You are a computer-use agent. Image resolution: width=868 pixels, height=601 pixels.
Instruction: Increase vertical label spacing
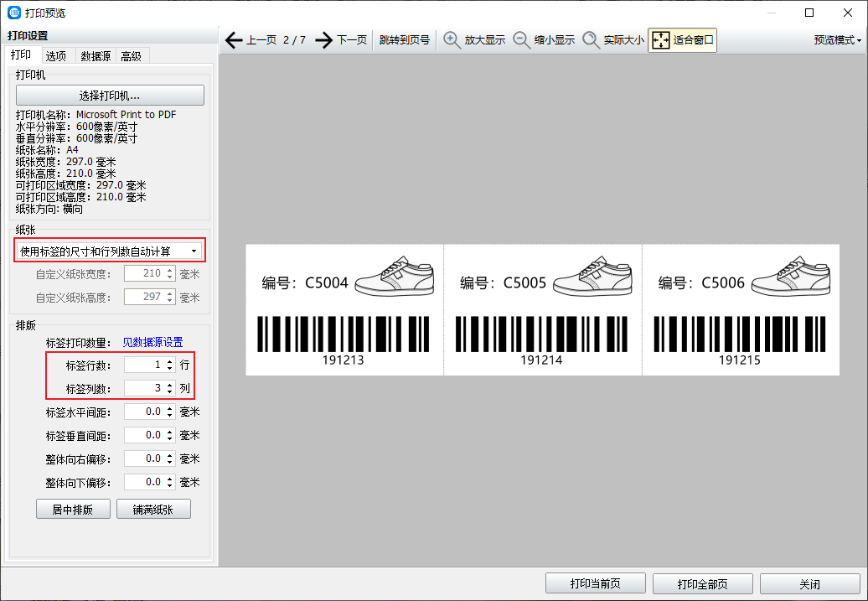click(170, 432)
